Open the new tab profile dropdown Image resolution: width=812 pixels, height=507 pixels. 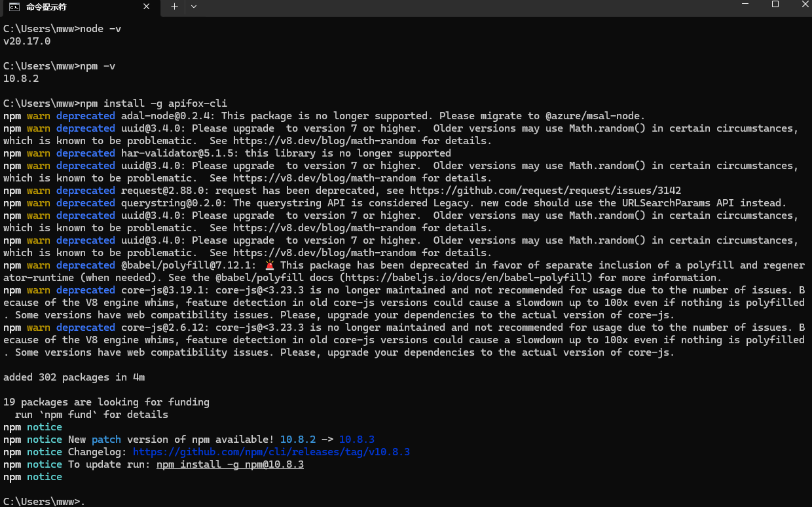pyautogui.click(x=194, y=7)
